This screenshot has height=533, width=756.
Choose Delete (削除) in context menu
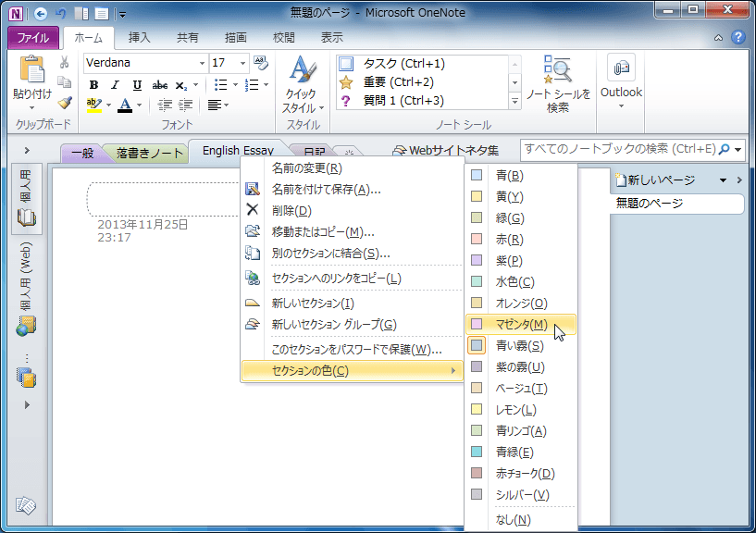[x=352, y=211]
